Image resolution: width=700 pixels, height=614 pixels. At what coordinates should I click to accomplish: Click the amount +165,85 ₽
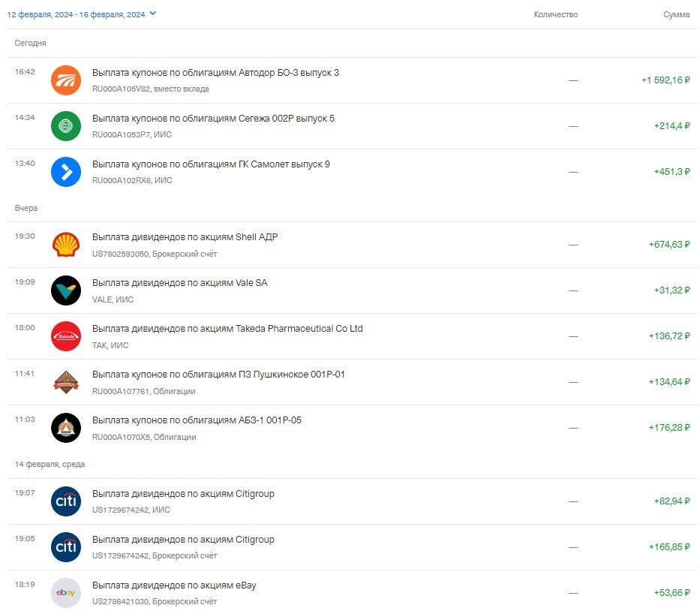669,546
